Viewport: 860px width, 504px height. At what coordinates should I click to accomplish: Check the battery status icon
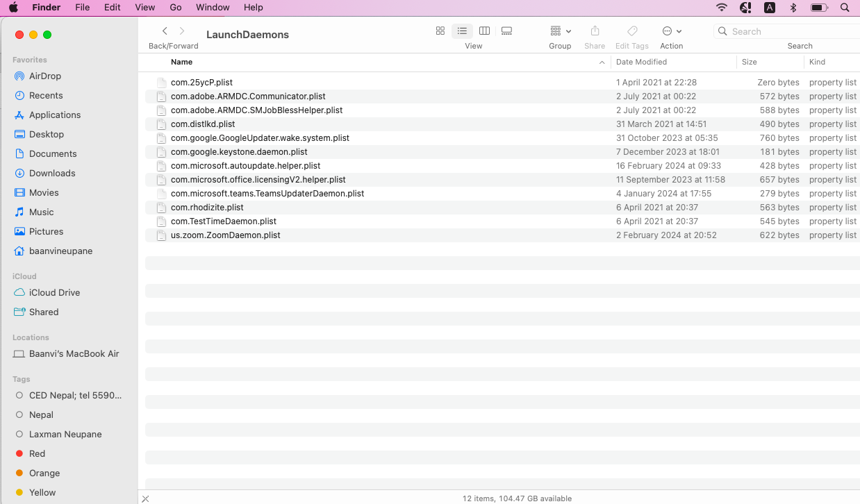pos(819,8)
